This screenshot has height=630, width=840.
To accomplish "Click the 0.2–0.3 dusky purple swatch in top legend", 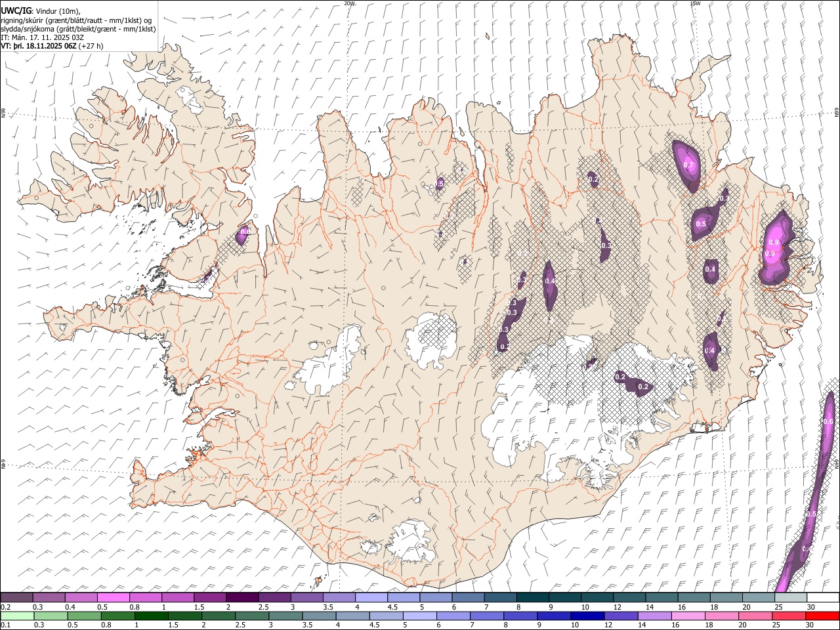I will (x=17, y=597).
